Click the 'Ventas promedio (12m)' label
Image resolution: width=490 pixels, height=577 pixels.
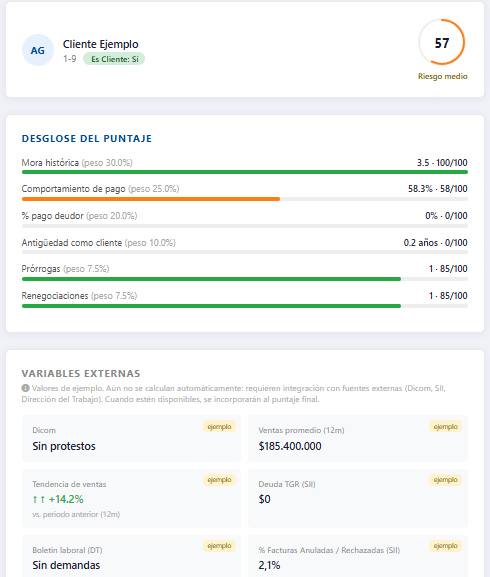[x=301, y=430]
